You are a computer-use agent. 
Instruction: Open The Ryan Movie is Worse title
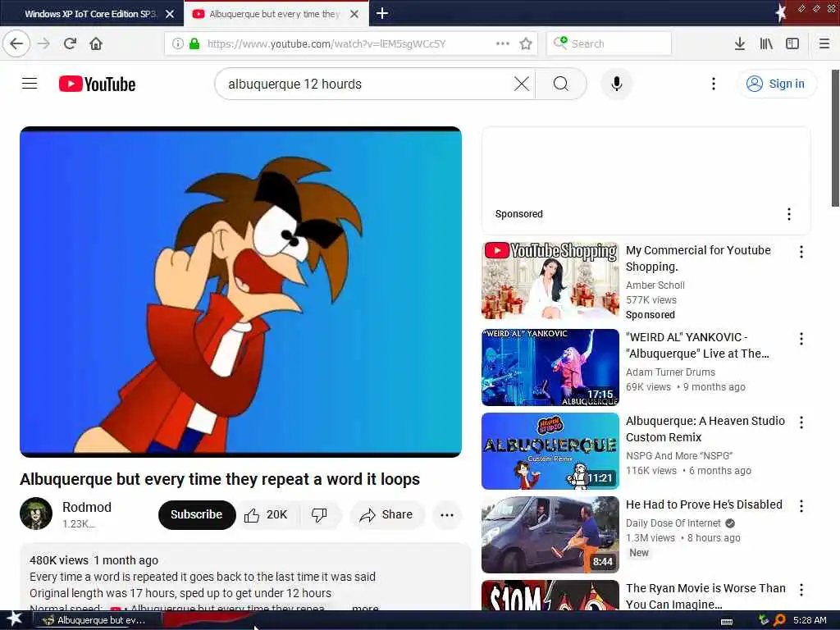pos(705,596)
